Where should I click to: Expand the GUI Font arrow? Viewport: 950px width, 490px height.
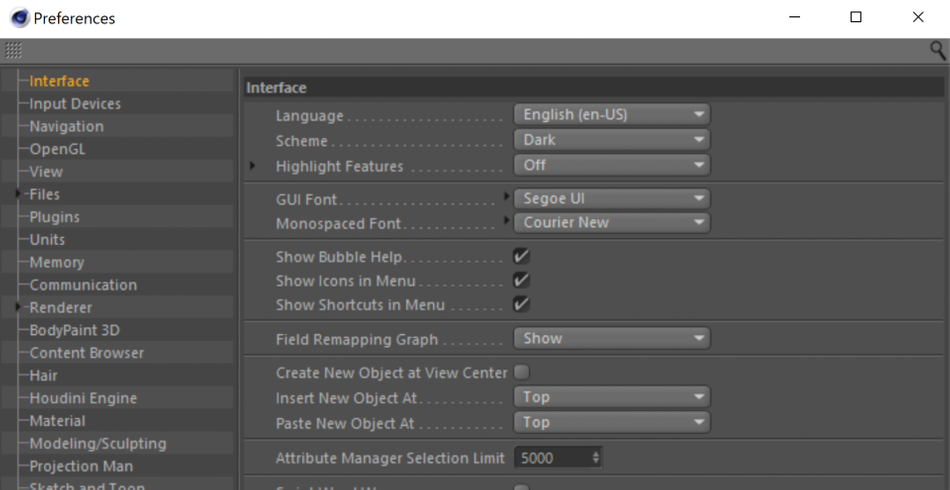(507, 196)
